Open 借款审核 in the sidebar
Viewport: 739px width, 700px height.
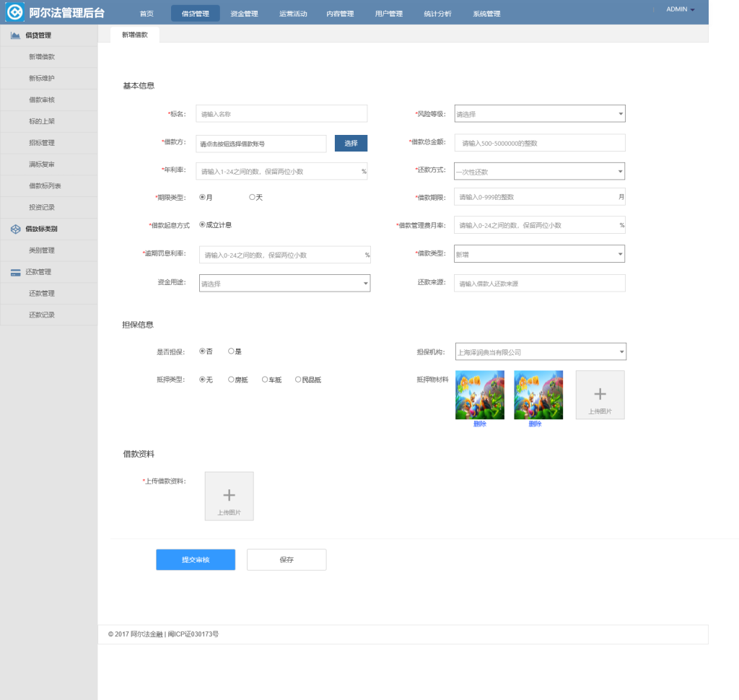coord(42,100)
